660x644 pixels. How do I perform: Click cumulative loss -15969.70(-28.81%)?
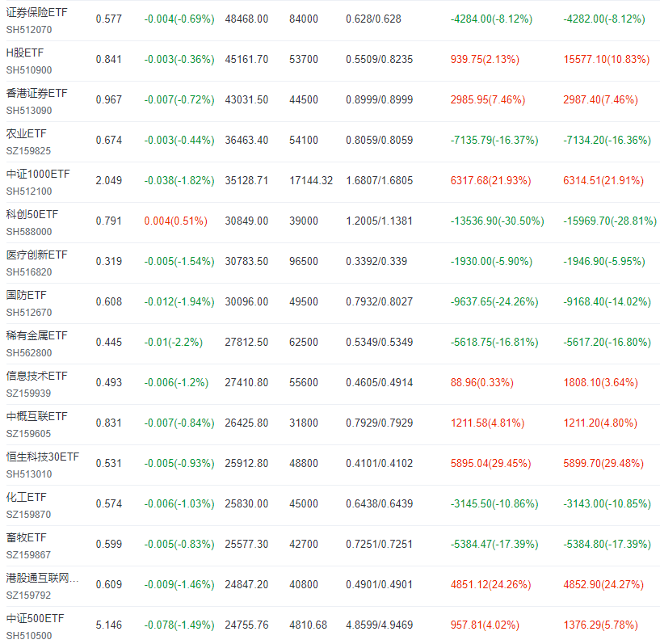(x=610, y=221)
